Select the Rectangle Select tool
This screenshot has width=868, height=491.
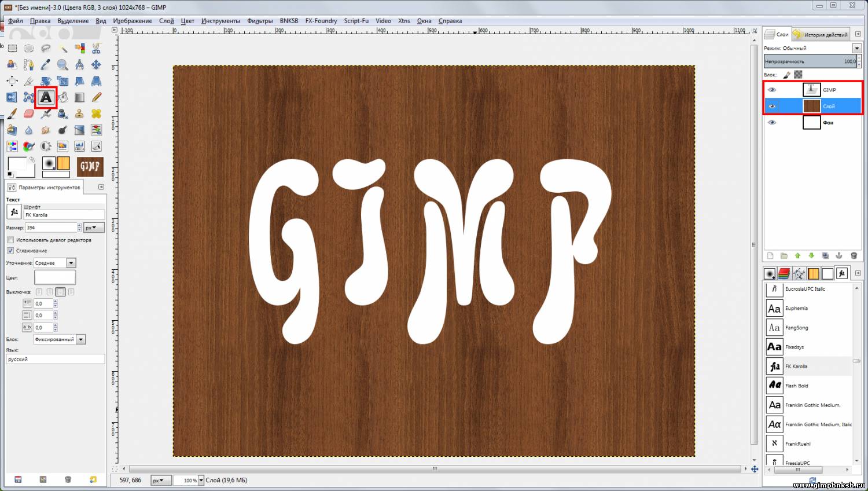tap(12, 48)
